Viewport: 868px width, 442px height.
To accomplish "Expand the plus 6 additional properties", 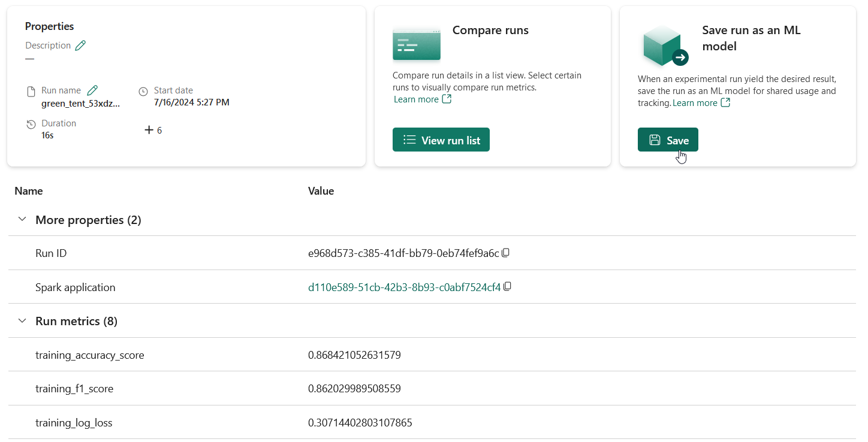I will 153,130.
